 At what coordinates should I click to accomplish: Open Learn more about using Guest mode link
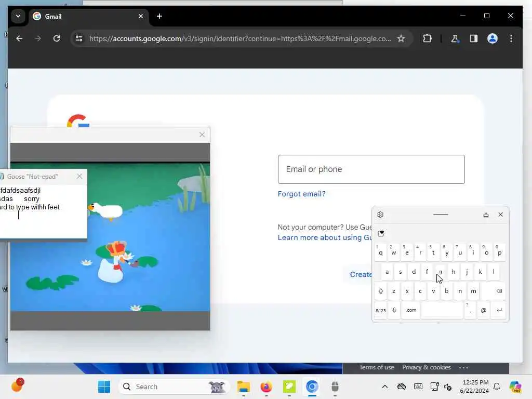(x=325, y=237)
